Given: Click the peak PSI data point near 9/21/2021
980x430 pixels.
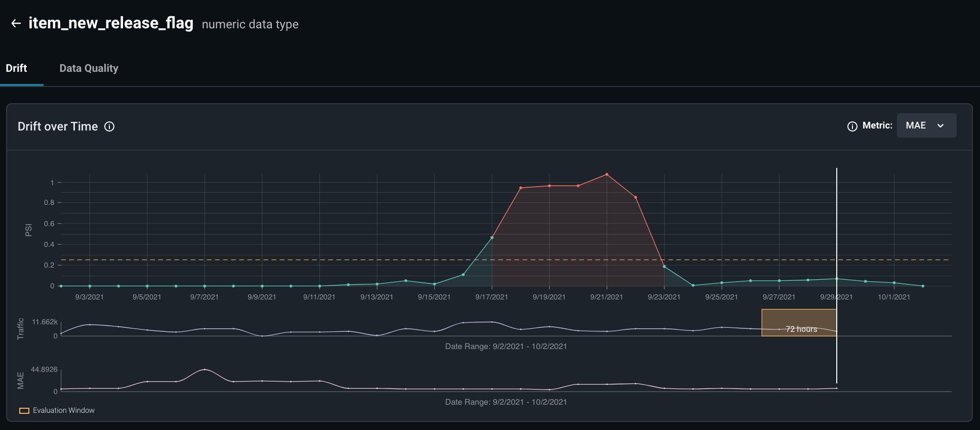Looking at the screenshot, I should [607, 175].
